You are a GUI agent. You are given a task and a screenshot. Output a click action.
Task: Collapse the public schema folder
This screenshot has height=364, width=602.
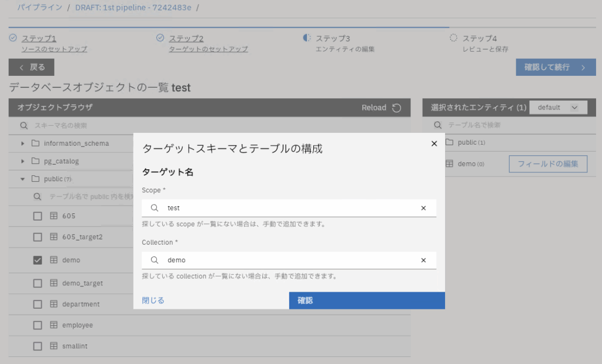tap(23, 179)
